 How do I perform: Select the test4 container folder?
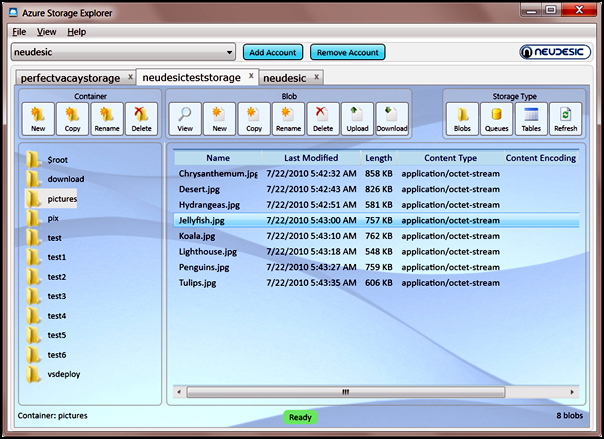click(x=46, y=316)
